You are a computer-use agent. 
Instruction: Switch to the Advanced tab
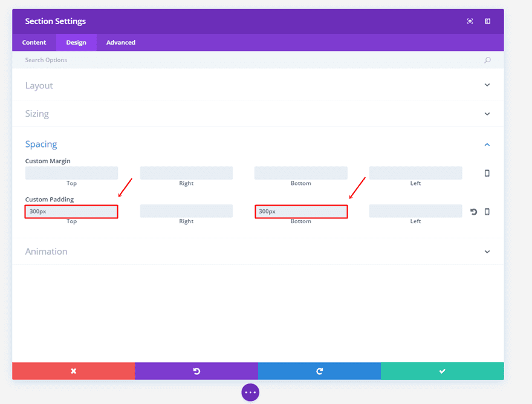tap(120, 42)
